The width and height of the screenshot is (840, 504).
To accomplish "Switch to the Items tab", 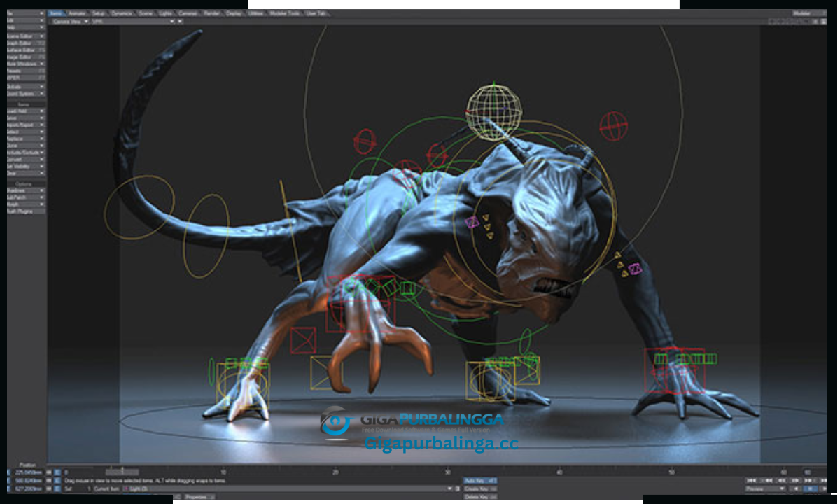I will point(56,13).
